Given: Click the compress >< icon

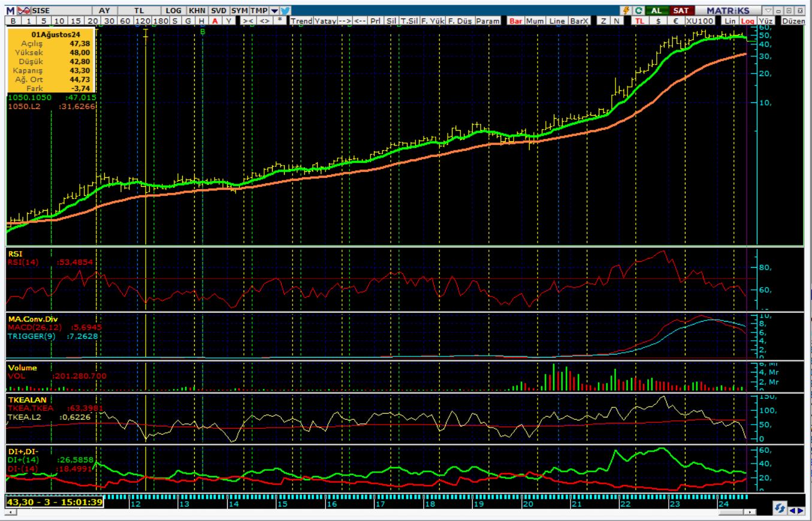Looking at the screenshot, I should click(x=248, y=20).
